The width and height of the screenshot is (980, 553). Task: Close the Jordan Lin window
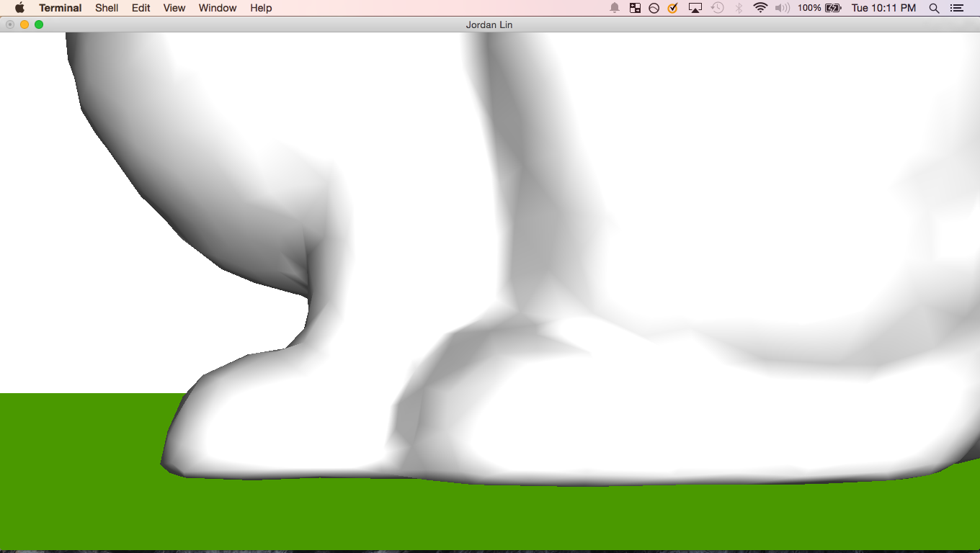point(10,24)
